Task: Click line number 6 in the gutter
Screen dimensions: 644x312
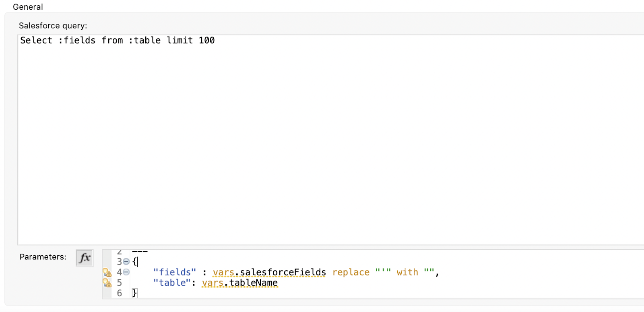Action: point(120,293)
